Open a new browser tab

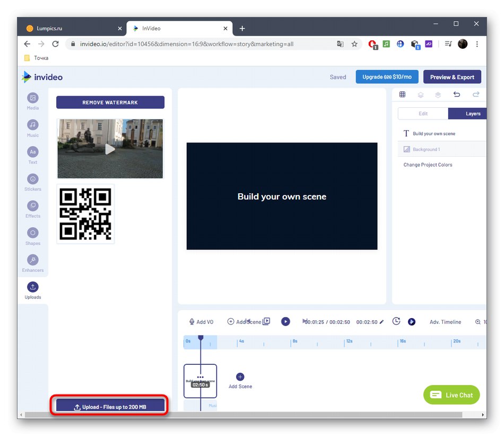click(242, 28)
